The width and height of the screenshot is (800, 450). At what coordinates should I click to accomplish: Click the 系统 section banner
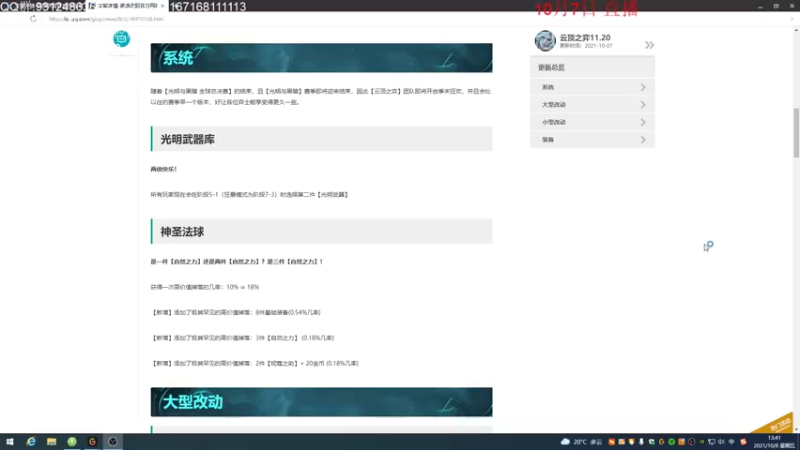[321, 58]
